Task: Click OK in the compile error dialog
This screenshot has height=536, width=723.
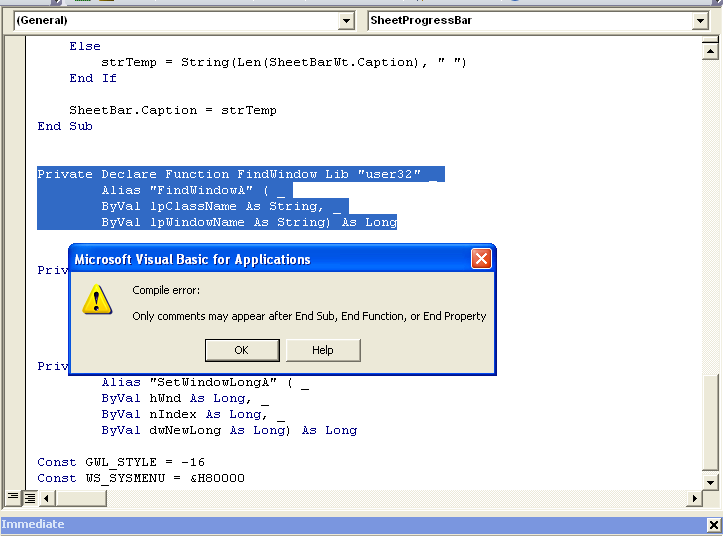Action: tap(242, 350)
